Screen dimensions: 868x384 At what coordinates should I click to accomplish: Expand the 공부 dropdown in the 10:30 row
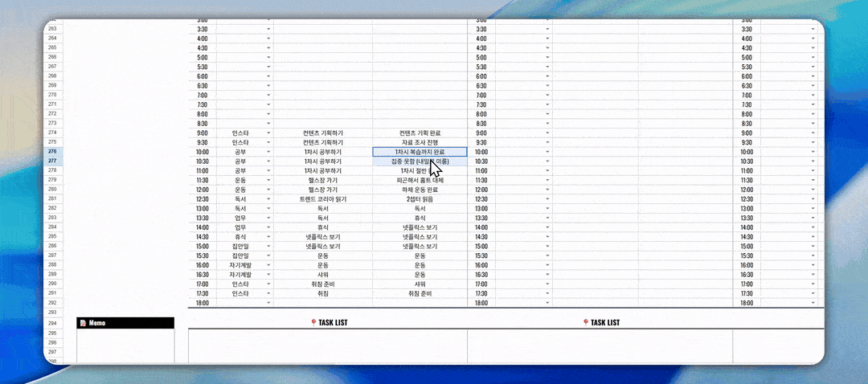pos(268,161)
